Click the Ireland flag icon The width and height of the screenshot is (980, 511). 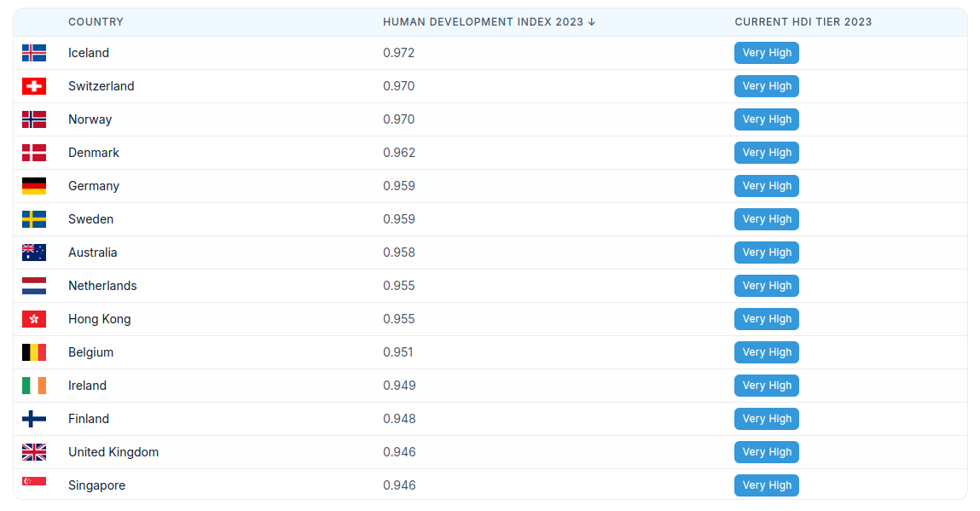pyautogui.click(x=34, y=386)
